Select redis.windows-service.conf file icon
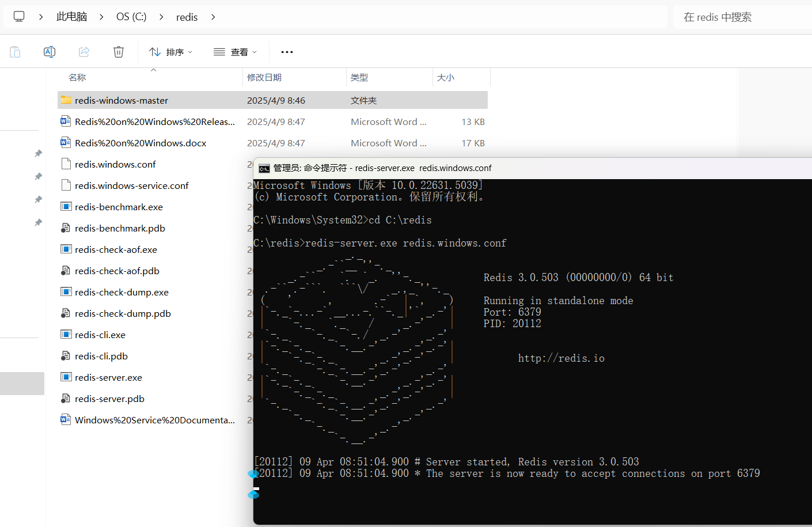This screenshot has height=527, width=812. click(66, 185)
